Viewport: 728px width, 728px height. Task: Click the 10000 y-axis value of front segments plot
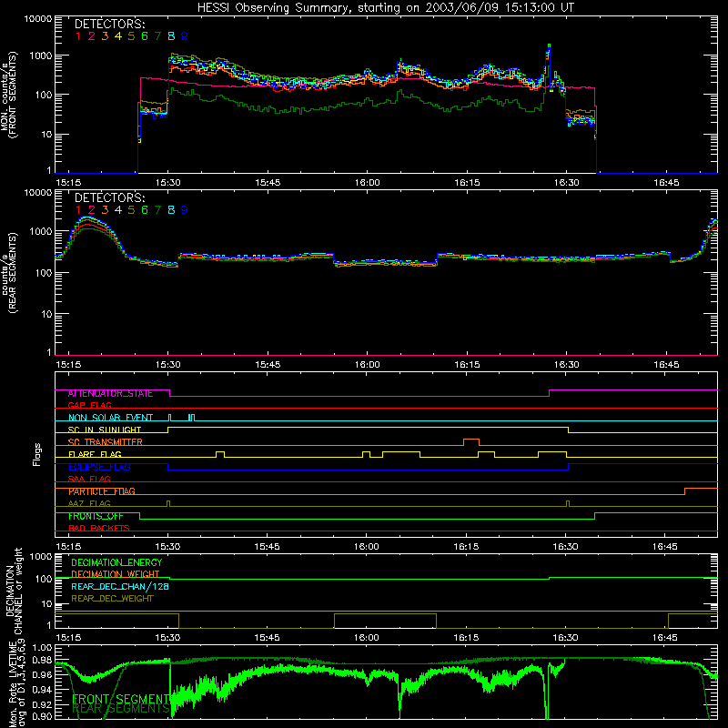(38, 18)
